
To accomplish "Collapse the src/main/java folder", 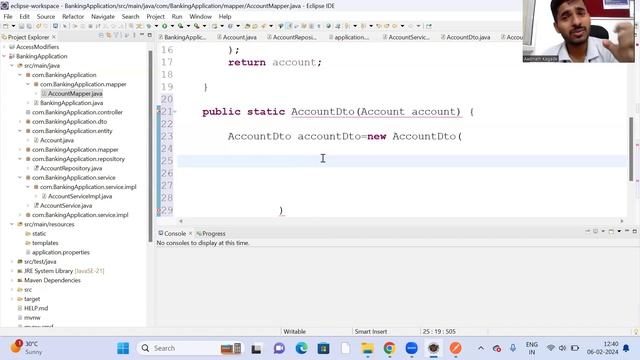I will click(x=12, y=66).
